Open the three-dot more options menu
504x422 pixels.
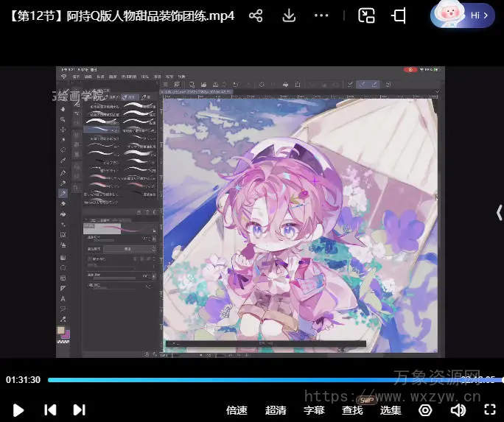pos(321,15)
